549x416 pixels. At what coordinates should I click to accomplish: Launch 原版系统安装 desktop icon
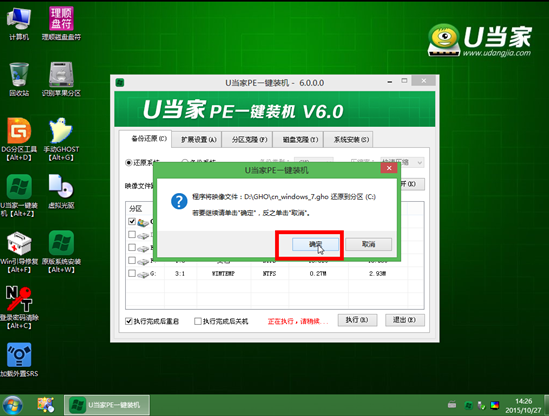point(61,251)
